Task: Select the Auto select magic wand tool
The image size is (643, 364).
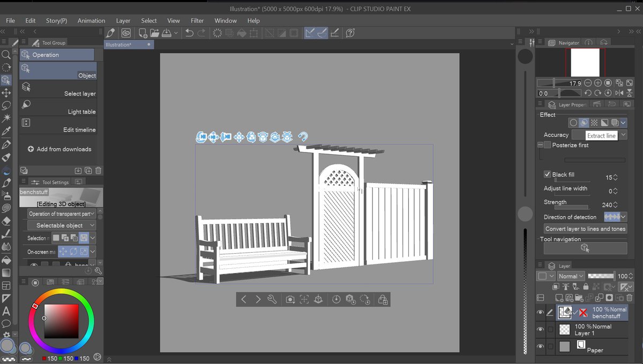Action: coord(6,118)
